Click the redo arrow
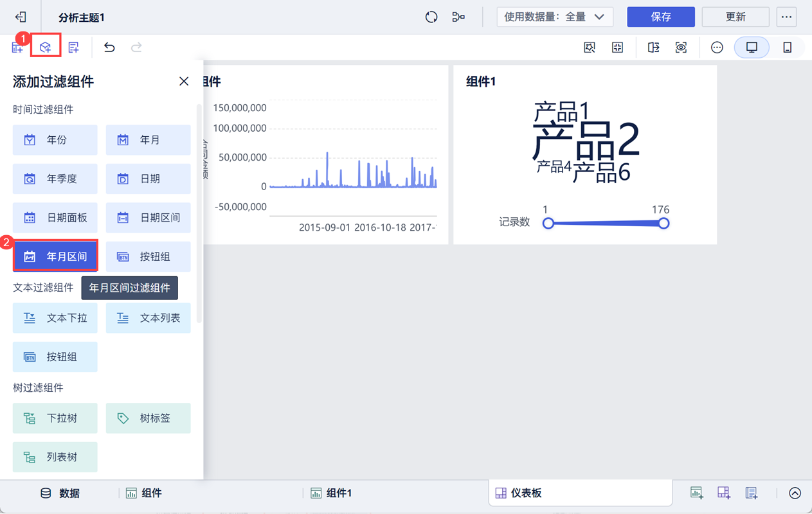 pyautogui.click(x=136, y=48)
